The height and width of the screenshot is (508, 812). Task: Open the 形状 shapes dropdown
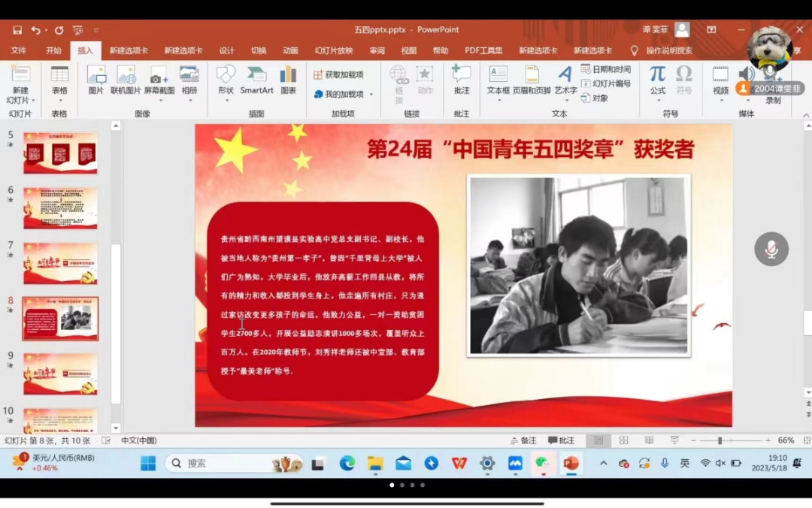pos(226,99)
